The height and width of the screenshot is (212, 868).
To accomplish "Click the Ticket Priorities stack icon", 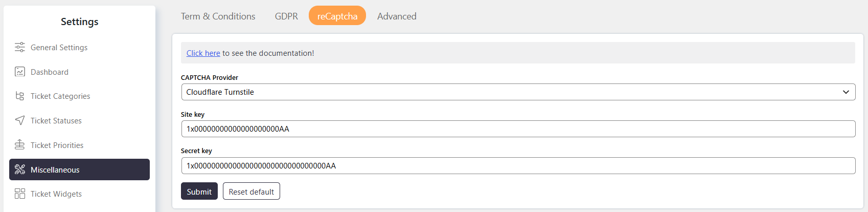I will pos(20,145).
